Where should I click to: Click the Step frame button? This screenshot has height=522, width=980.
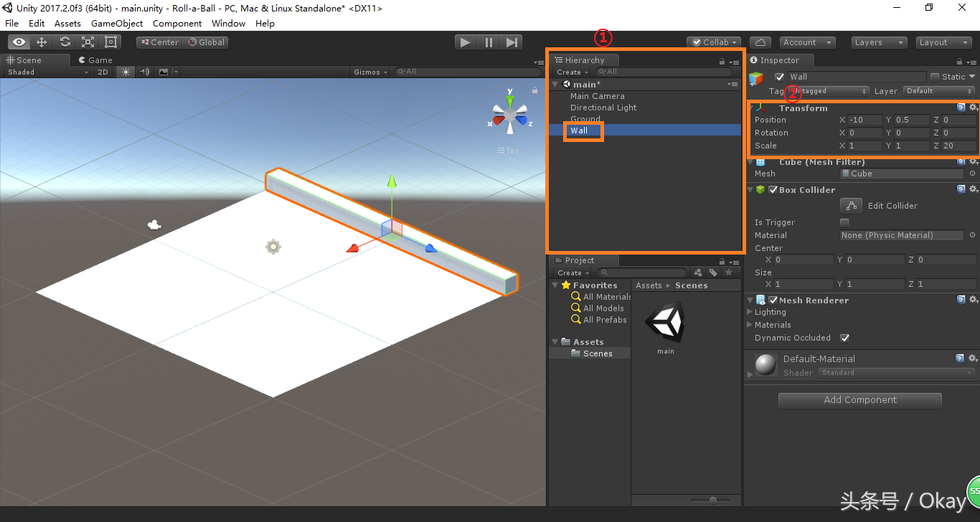pos(512,42)
